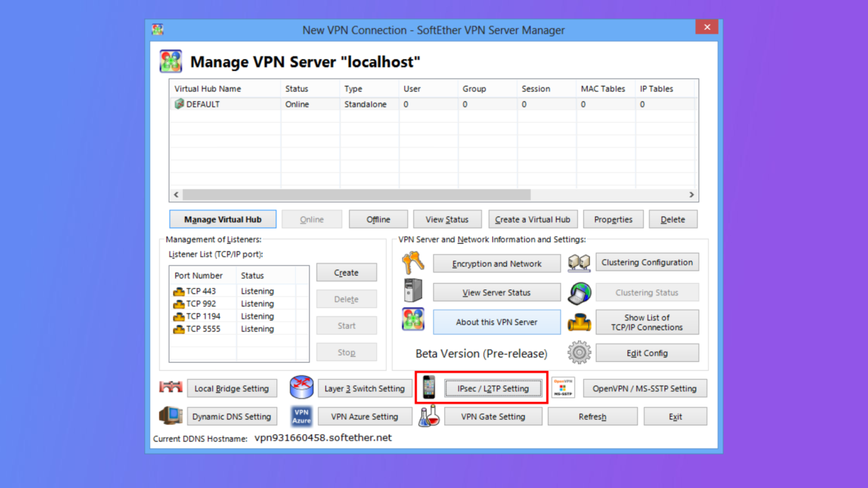Click the gear icon next to Edit Config
The height and width of the screenshot is (488, 868).
[579, 352]
